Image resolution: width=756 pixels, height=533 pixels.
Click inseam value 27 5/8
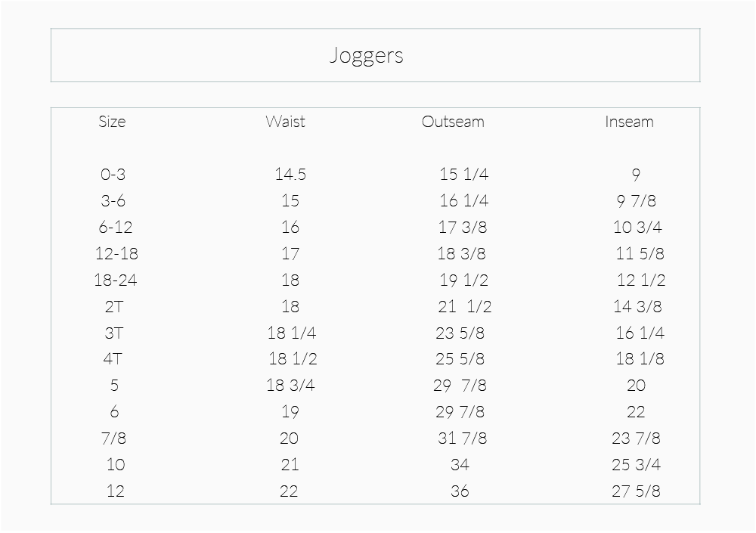[636, 491]
